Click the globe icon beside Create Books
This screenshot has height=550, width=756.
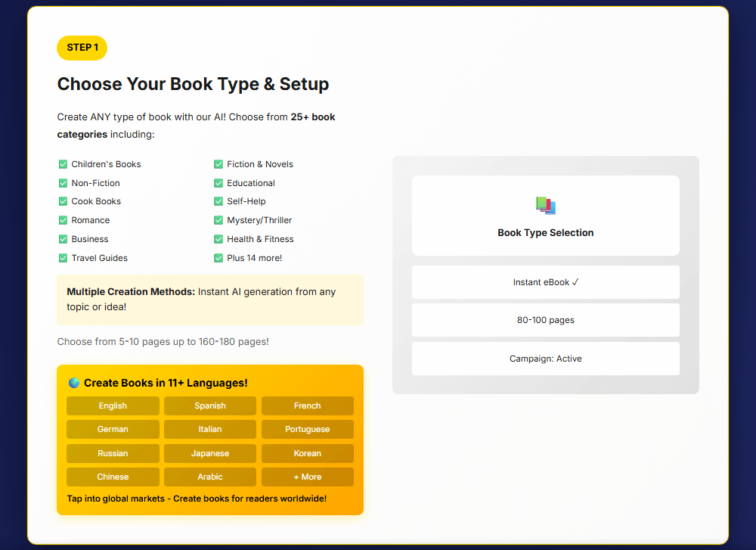click(x=74, y=383)
